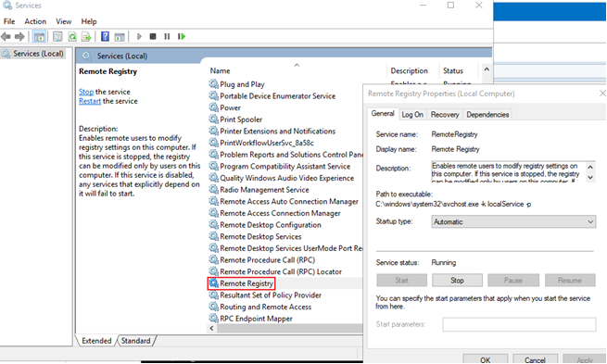
Task: Click the services list scroll up arrow
Action: click(487, 69)
